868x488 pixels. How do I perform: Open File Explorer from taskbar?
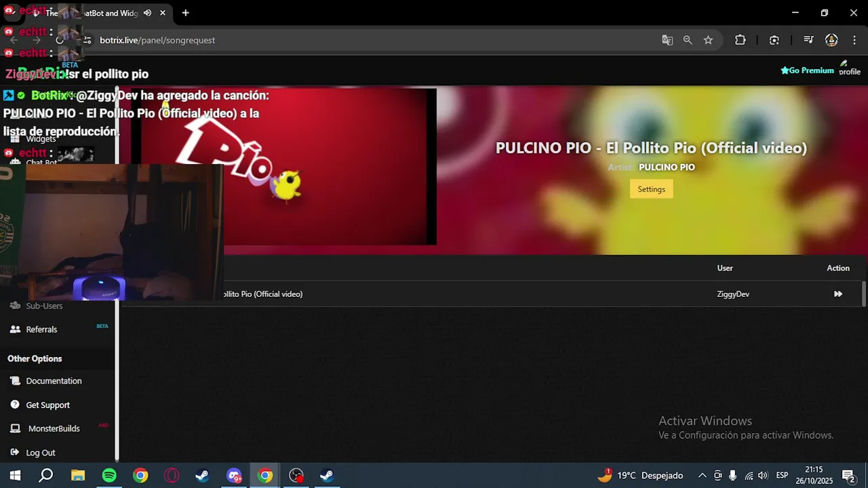78,476
